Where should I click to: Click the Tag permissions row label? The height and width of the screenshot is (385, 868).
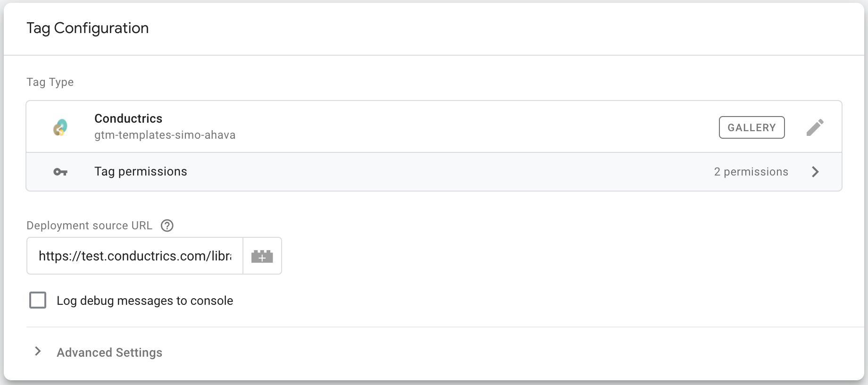(141, 171)
